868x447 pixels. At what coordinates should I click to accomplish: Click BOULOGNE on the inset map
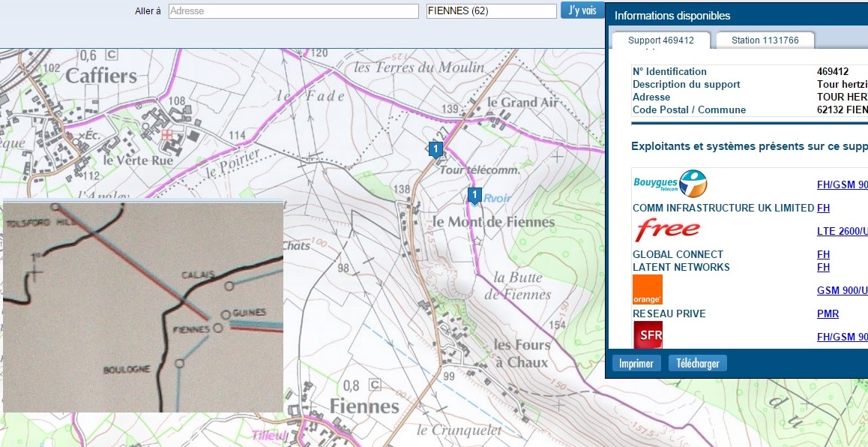127,370
